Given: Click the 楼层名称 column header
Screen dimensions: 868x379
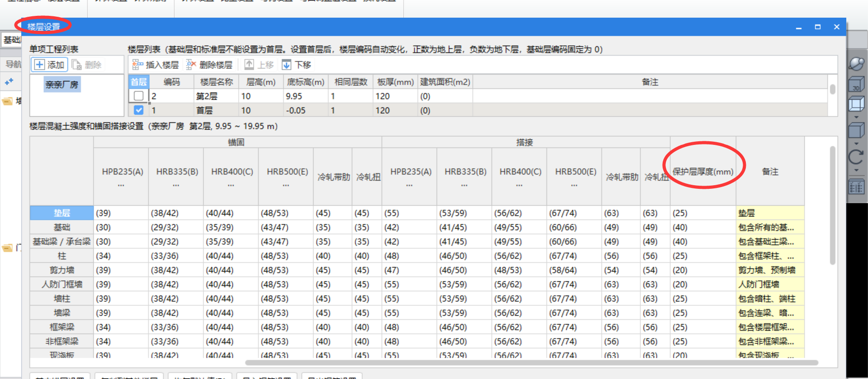Looking at the screenshot, I should tap(216, 82).
